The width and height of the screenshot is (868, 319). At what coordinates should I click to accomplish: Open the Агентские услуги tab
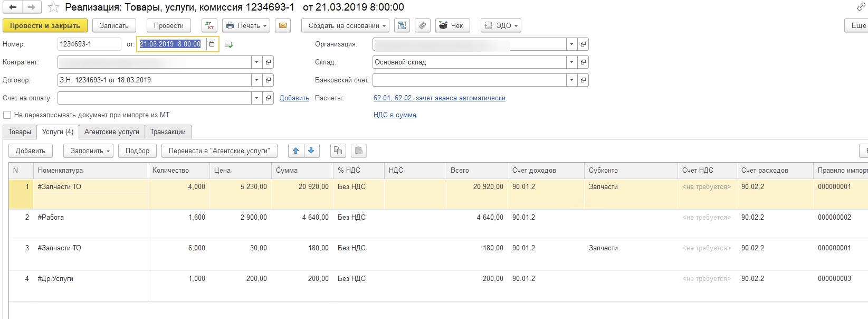pyautogui.click(x=112, y=132)
